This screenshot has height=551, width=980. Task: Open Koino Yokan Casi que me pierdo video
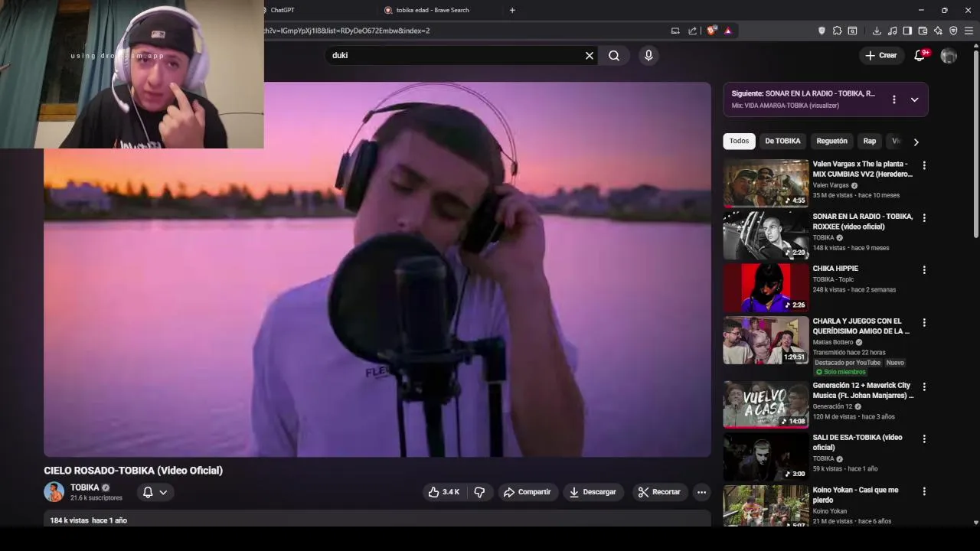[x=855, y=494]
